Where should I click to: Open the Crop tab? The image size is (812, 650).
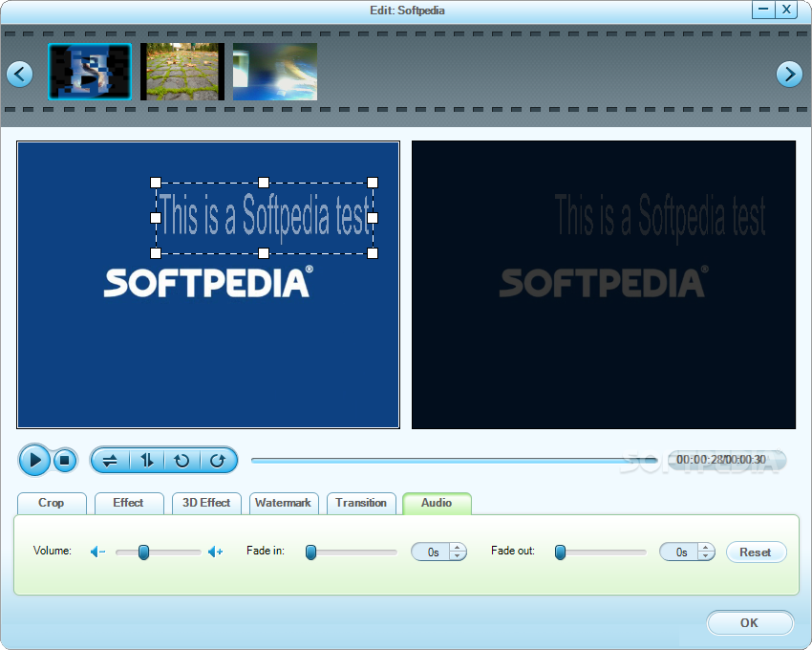pos(52,503)
